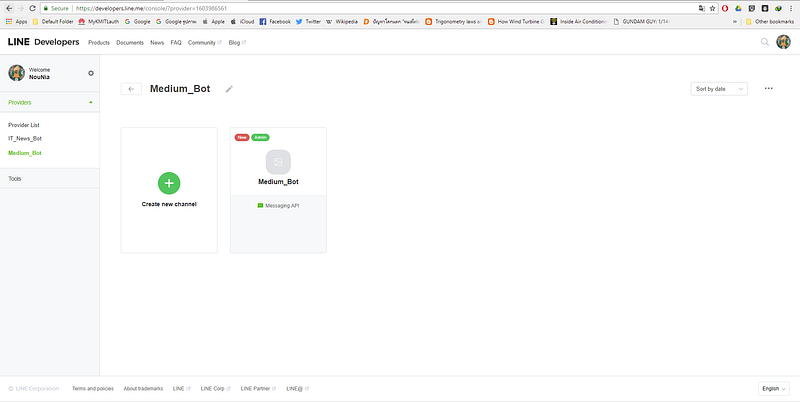The height and width of the screenshot is (402, 800).
Task: Click the Medium_Bot channel image placeholder
Action: pos(278,162)
